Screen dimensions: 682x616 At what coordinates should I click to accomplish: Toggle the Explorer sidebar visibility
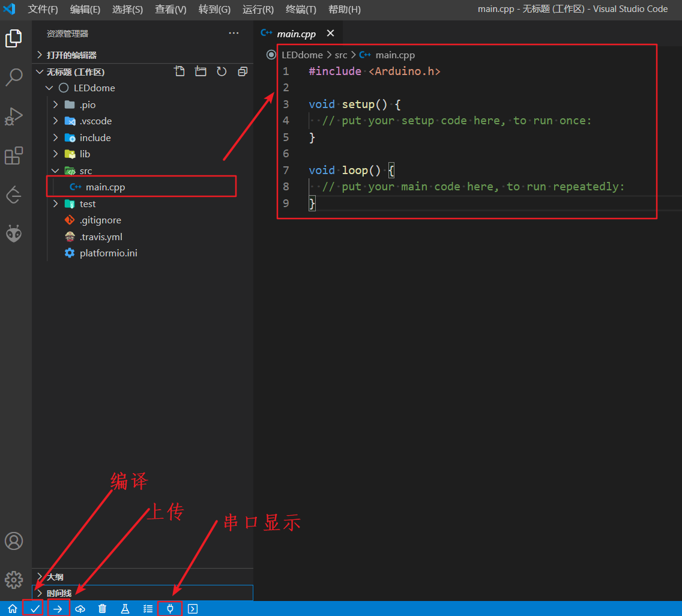point(14,38)
